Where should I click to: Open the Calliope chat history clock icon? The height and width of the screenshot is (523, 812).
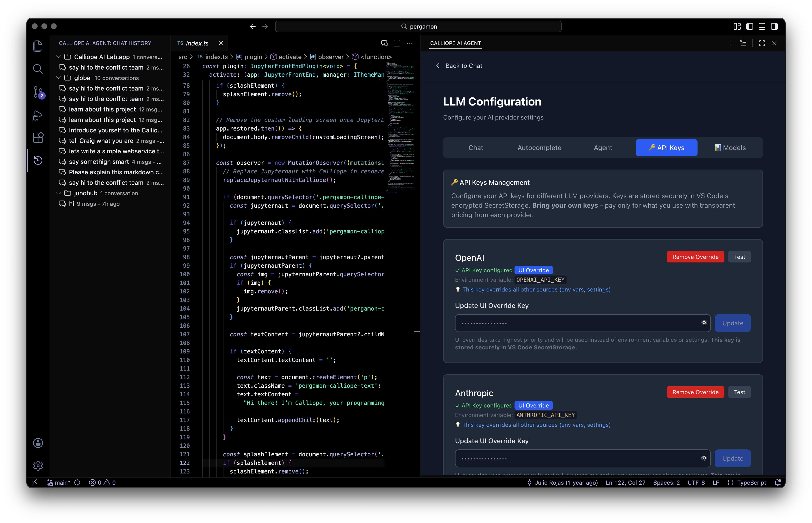click(38, 160)
